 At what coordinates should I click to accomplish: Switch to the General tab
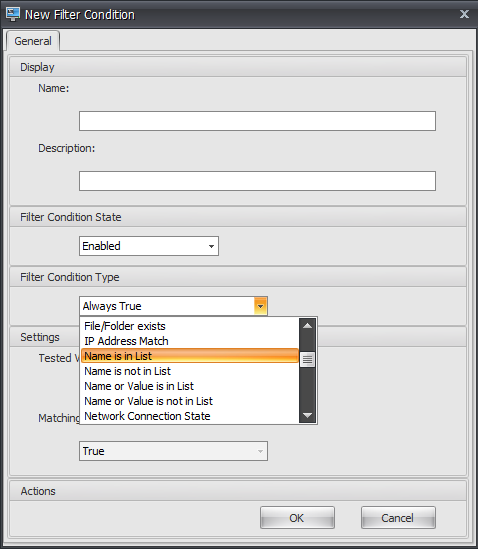point(33,41)
